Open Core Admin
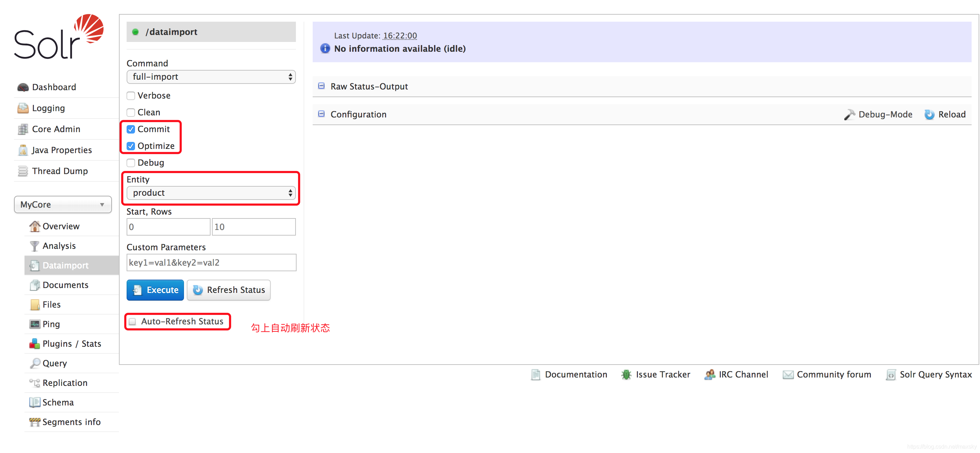The height and width of the screenshot is (453, 980). tap(56, 129)
